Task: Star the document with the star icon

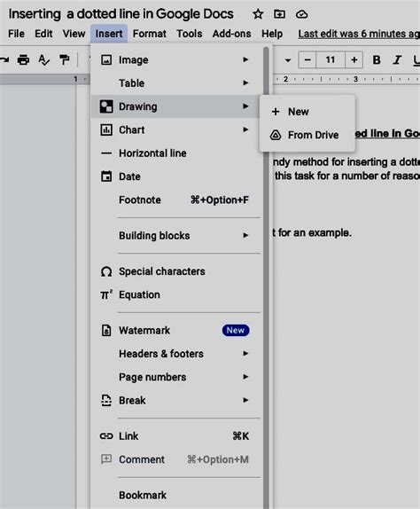Action: 258,14
